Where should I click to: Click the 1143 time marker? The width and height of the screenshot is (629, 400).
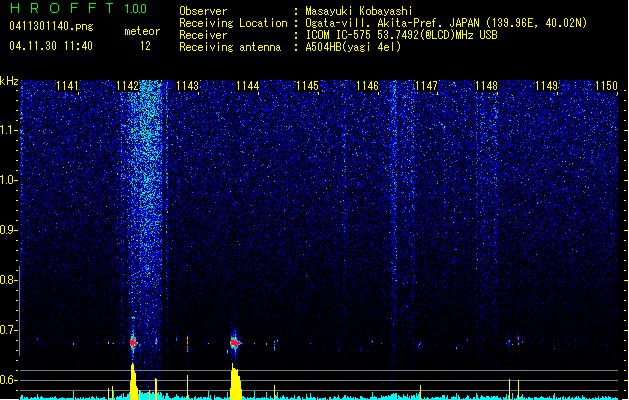pos(187,86)
